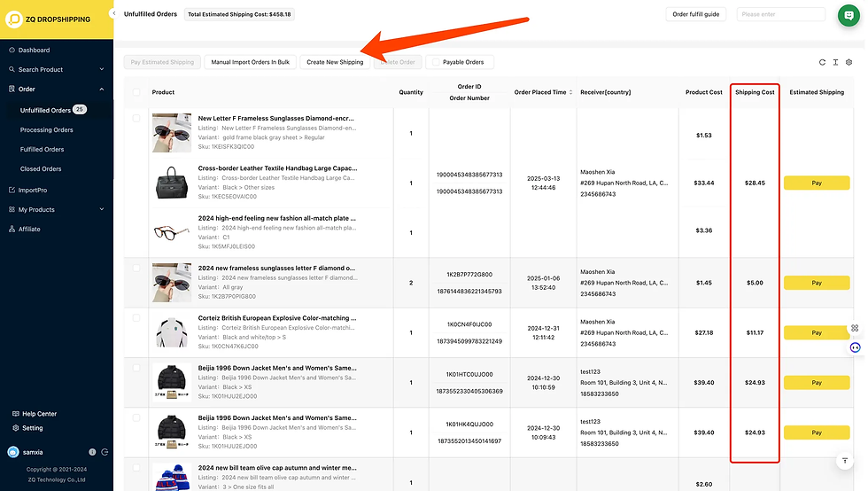Click Pay for the $5.00 shipping order

[817, 283]
